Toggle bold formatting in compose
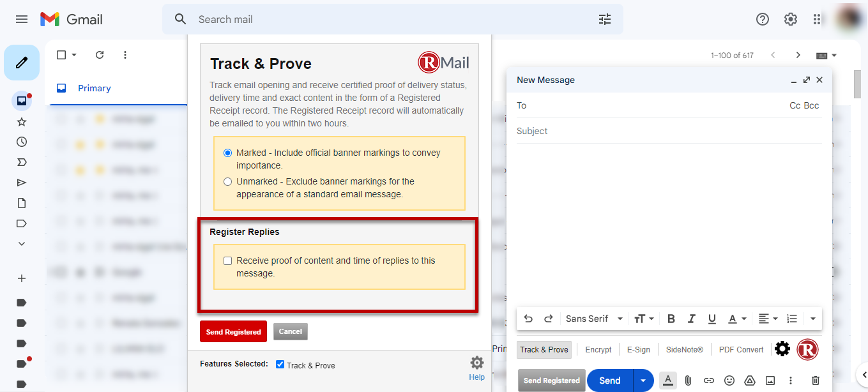The width and height of the screenshot is (868, 392). (671, 319)
